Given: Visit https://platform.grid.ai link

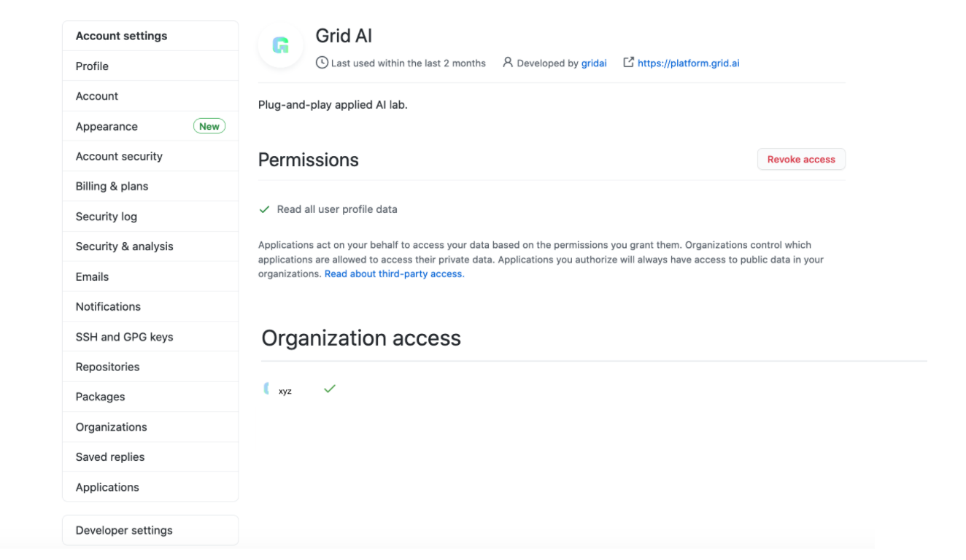Looking at the screenshot, I should click(x=688, y=63).
